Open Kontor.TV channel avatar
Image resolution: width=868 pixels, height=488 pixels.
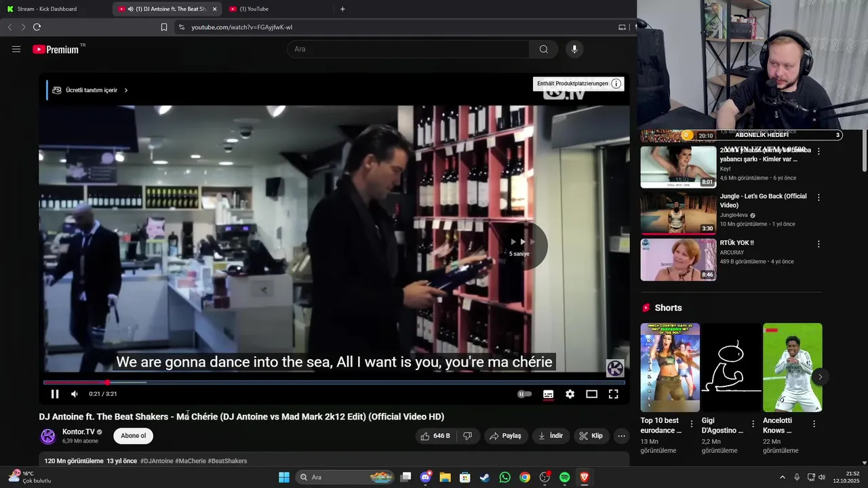pos(47,436)
